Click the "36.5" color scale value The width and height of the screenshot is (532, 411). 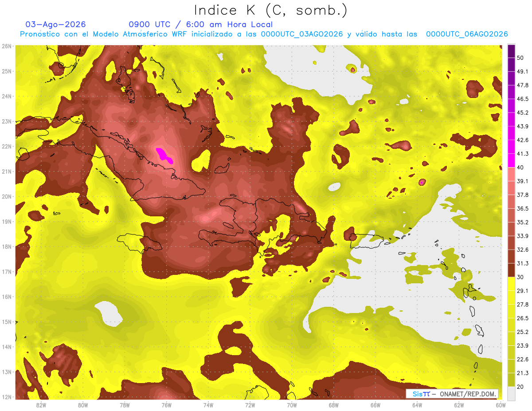pos(523,208)
